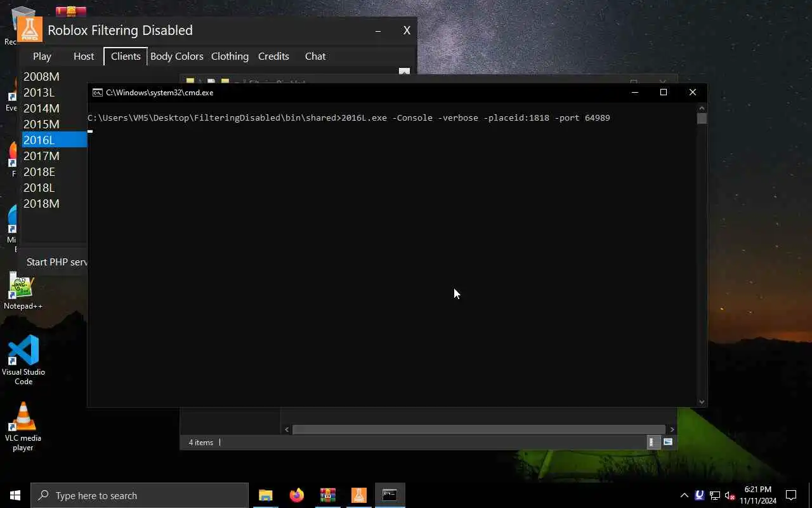Click the taskbar search box

pyautogui.click(x=140, y=495)
